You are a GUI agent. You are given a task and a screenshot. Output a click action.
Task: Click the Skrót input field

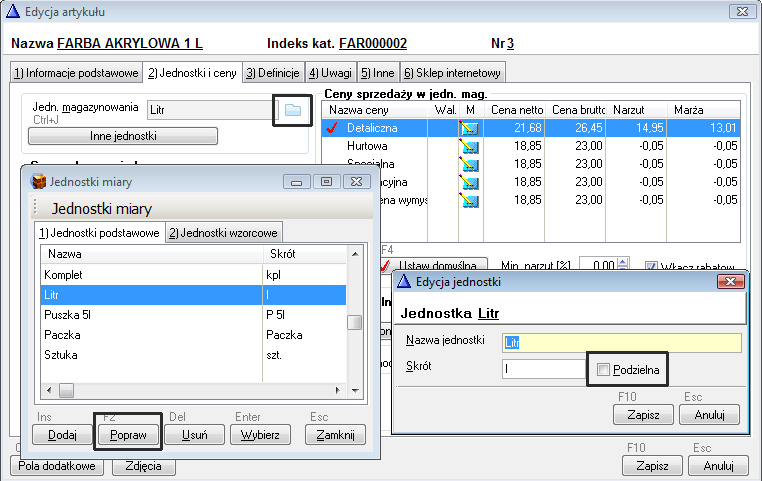tap(541, 370)
